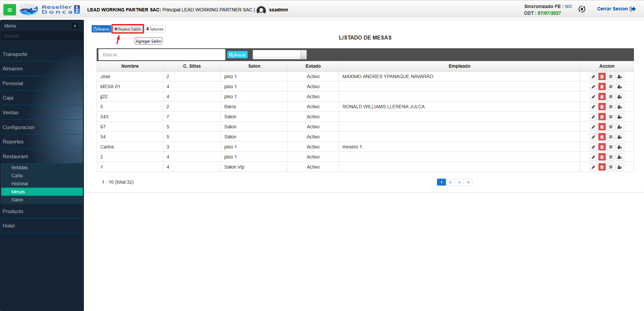This screenshot has width=644, height=311.
Task: Delete table 54 using red trash
Action: coord(602,137)
